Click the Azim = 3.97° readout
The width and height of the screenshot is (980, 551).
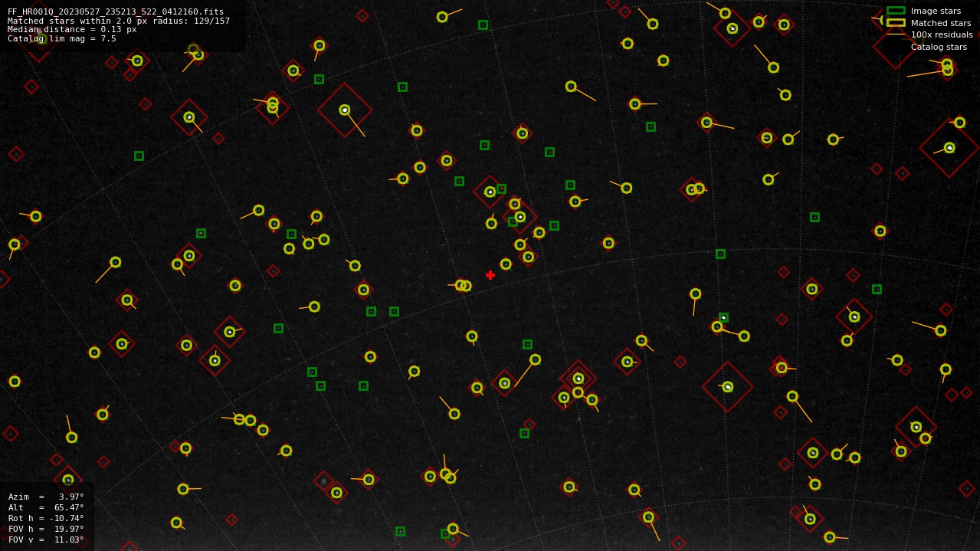point(46,497)
